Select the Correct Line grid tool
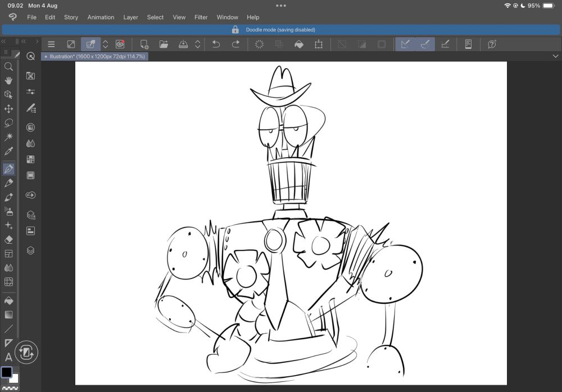Image resolution: width=562 pixels, height=392 pixels. 8,281
